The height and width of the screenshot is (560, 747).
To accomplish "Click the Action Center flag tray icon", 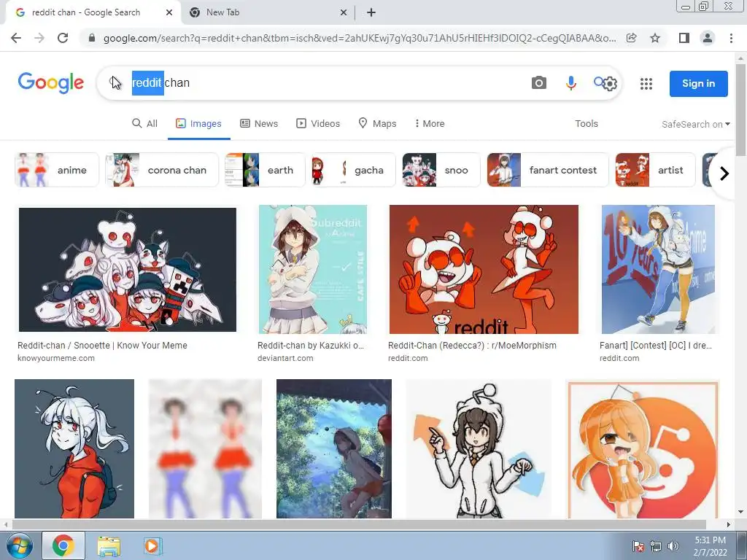I will (638, 546).
